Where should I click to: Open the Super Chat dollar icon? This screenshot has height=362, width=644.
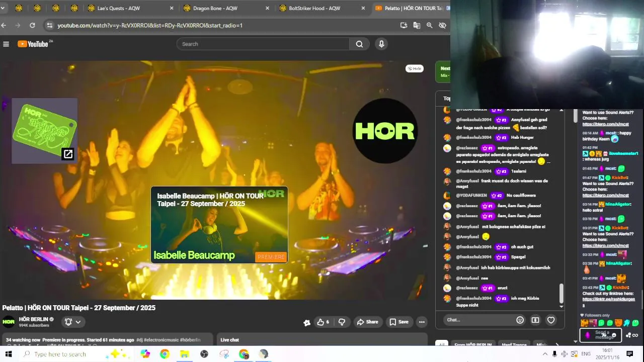tap(535, 320)
